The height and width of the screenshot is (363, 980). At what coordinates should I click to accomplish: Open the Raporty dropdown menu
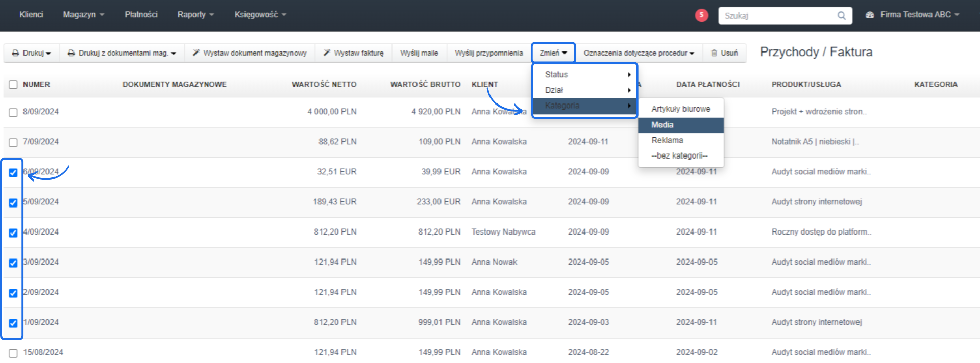pyautogui.click(x=195, y=15)
